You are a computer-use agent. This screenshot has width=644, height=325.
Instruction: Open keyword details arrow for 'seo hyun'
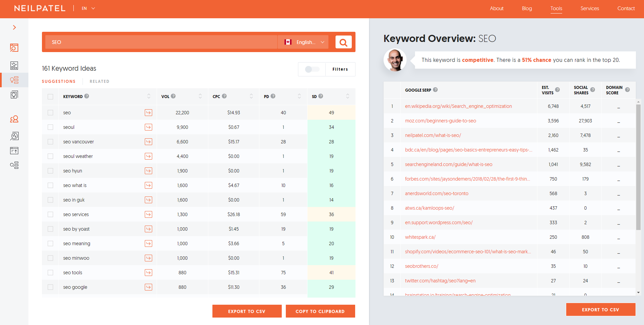click(x=148, y=171)
